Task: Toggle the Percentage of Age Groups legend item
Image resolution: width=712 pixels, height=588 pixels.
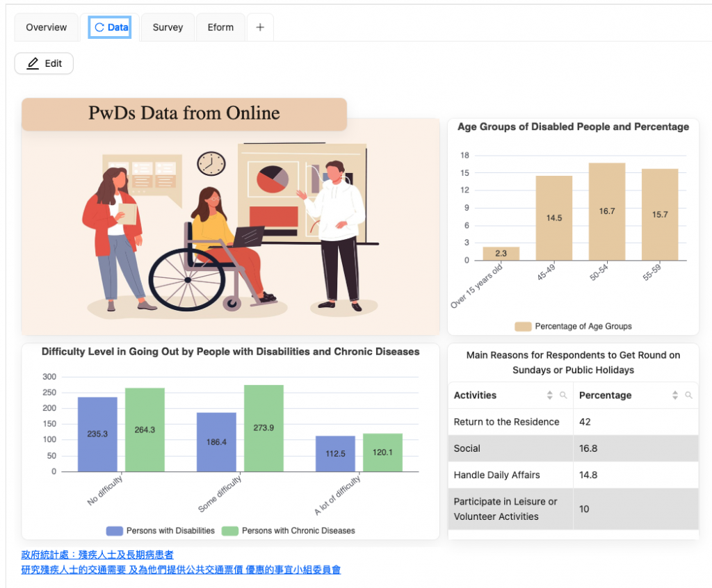Action: coord(573,326)
